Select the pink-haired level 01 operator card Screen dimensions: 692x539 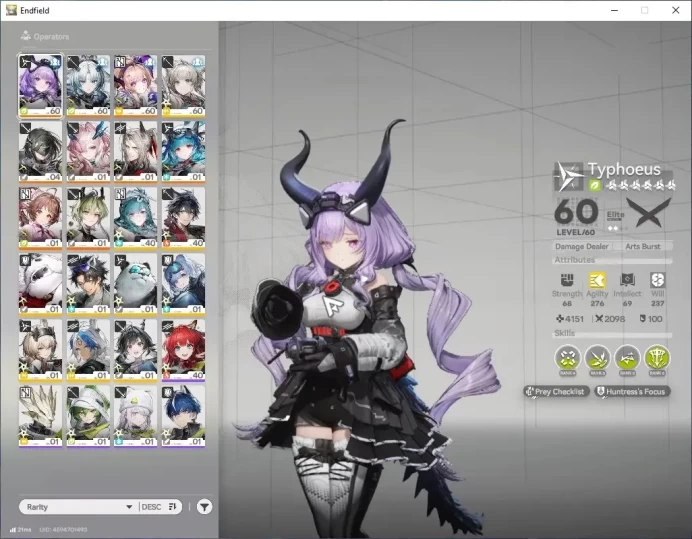click(88, 152)
